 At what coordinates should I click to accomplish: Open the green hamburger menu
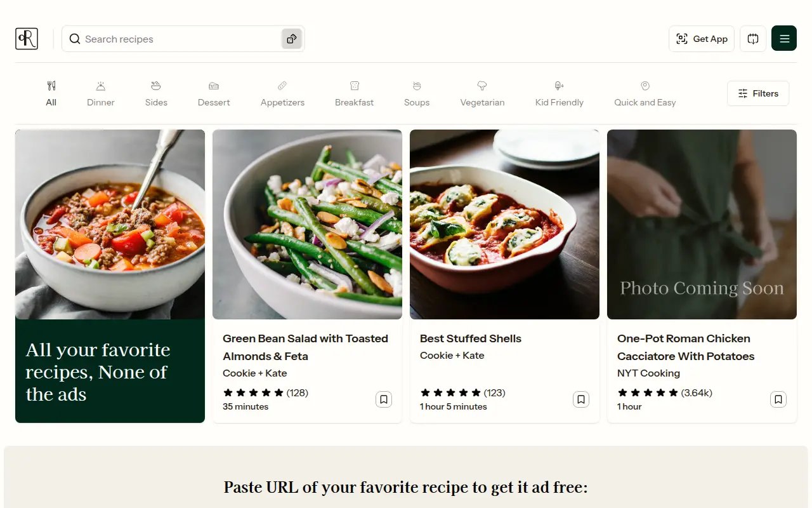[x=784, y=39]
